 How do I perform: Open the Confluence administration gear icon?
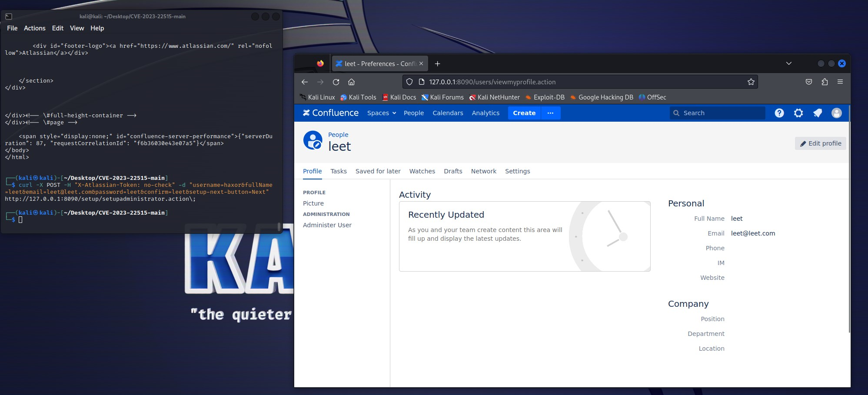tap(798, 113)
